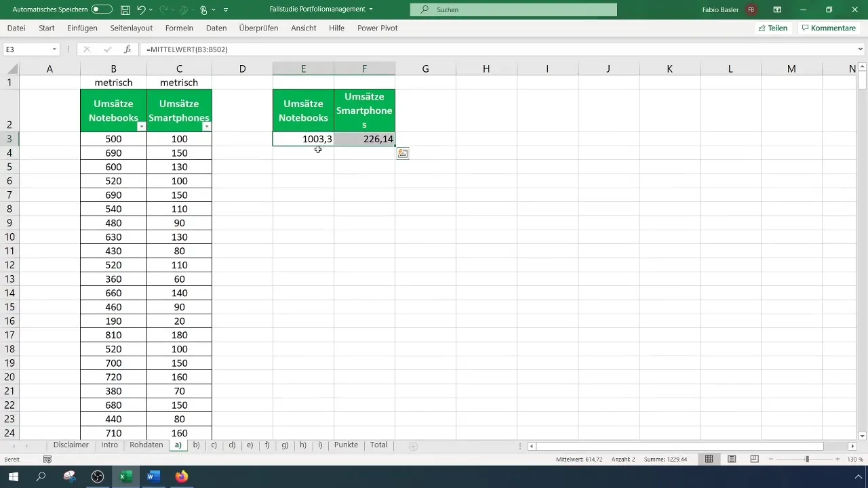
Task: Click the Kommentare button
Action: point(828,28)
